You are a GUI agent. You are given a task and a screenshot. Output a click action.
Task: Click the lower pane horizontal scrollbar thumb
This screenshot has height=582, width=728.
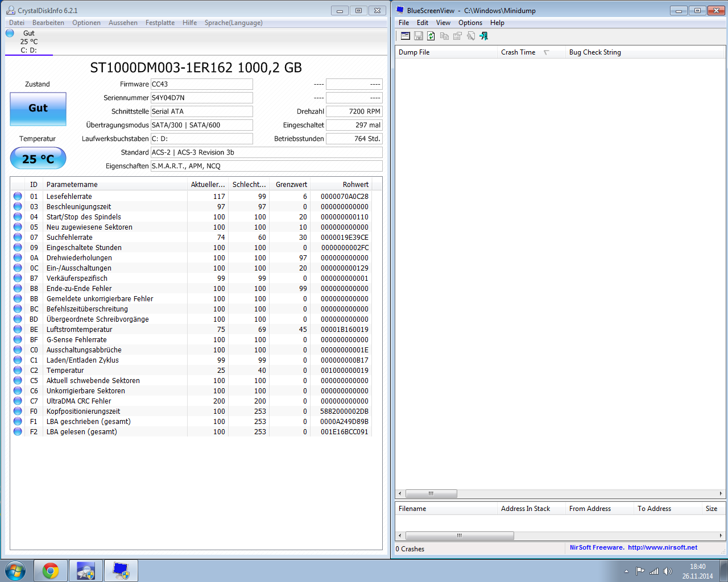pyautogui.click(x=460, y=535)
